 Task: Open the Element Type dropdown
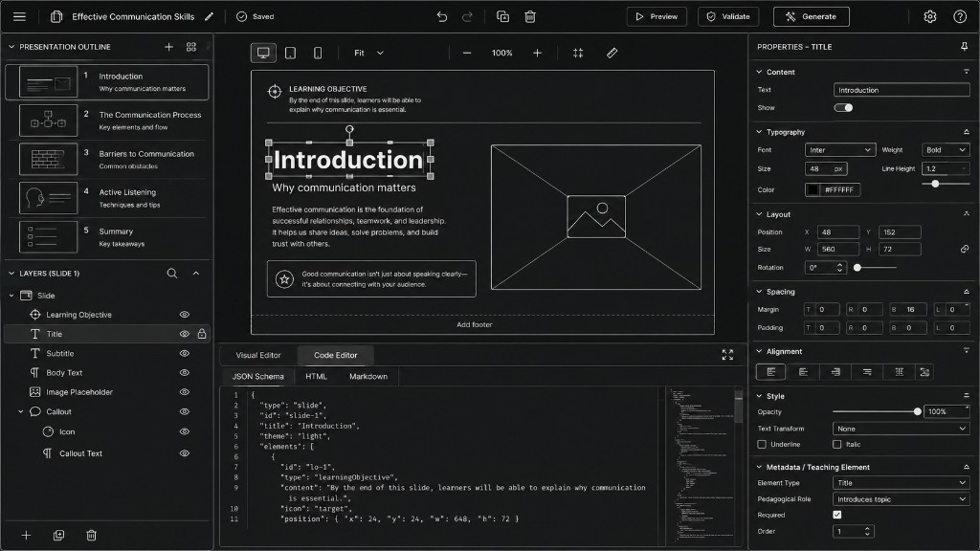[901, 483]
